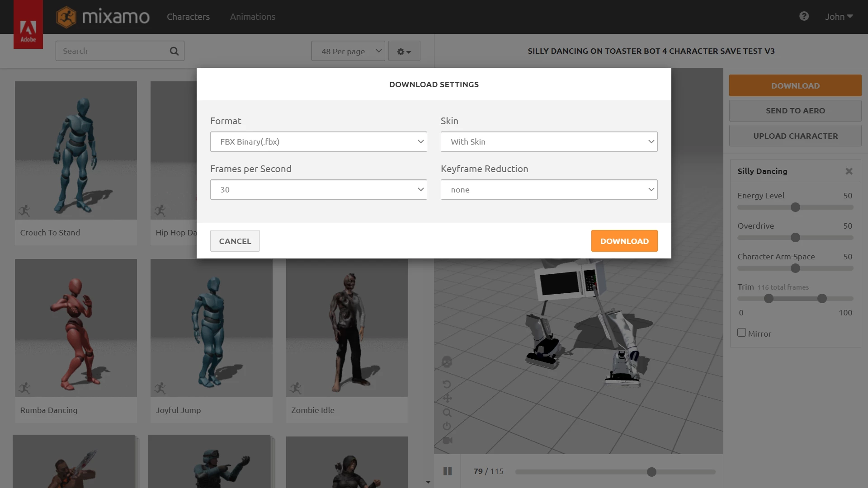Open the gear settings dropdown
Image resolution: width=868 pixels, height=488 pixels.
[x=404, y=52]
